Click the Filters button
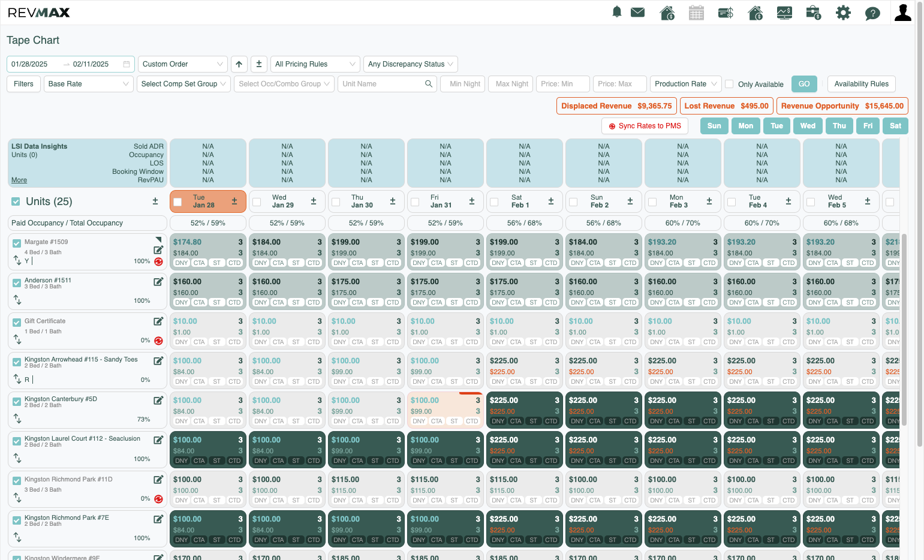 click(x=24, y=84)
